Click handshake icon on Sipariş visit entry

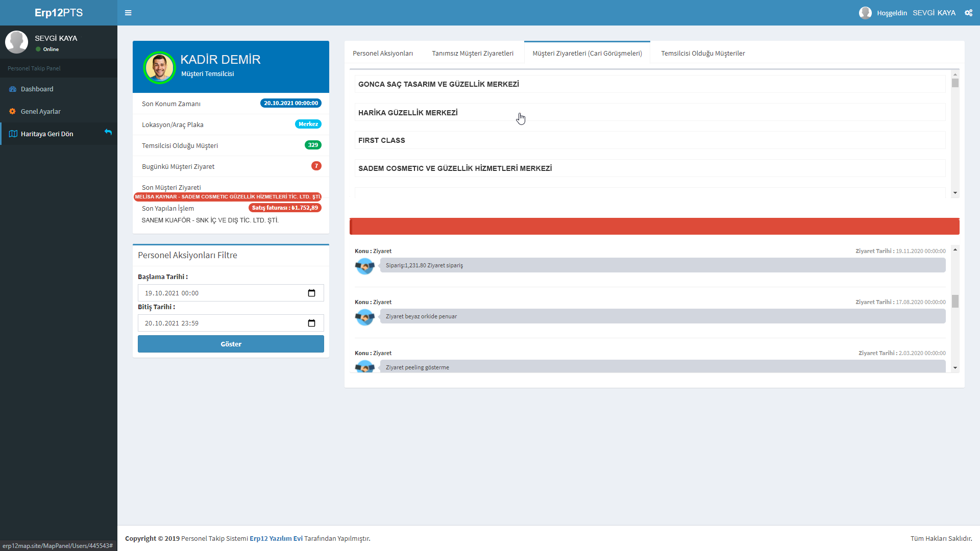tap(364, 266)
